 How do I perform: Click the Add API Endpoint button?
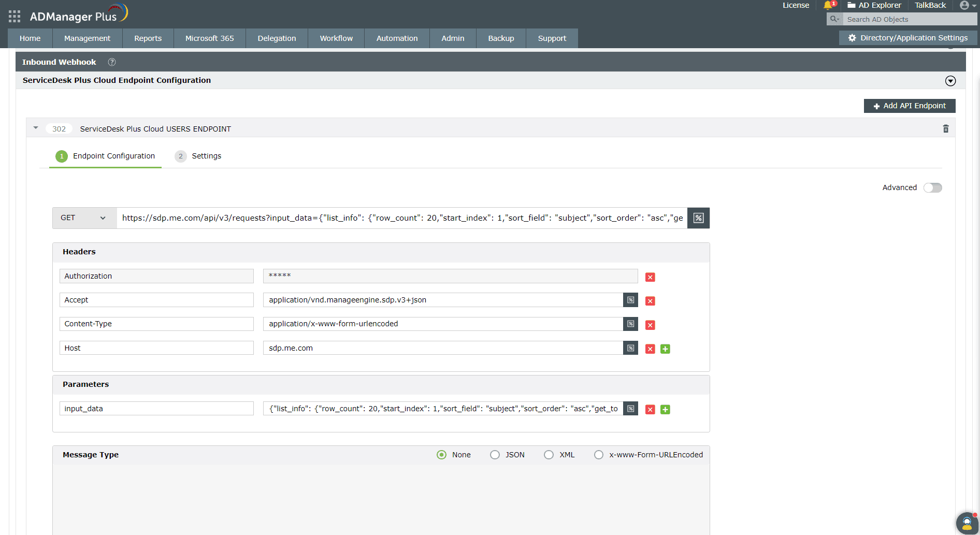click(x=909, y=106)
